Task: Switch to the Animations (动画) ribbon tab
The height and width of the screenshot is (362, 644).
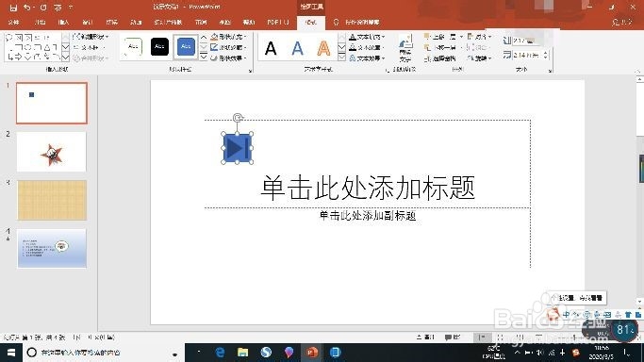Action: point(136,23)
